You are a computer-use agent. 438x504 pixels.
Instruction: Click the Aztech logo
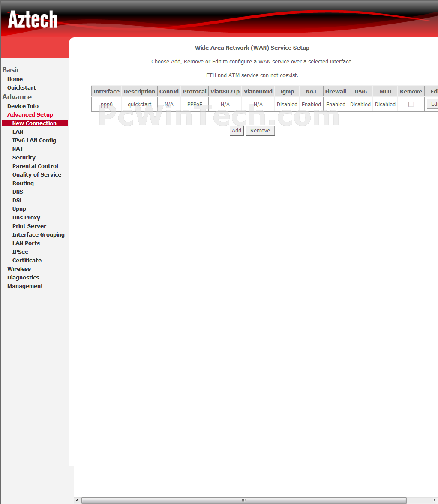coord(33,20)
